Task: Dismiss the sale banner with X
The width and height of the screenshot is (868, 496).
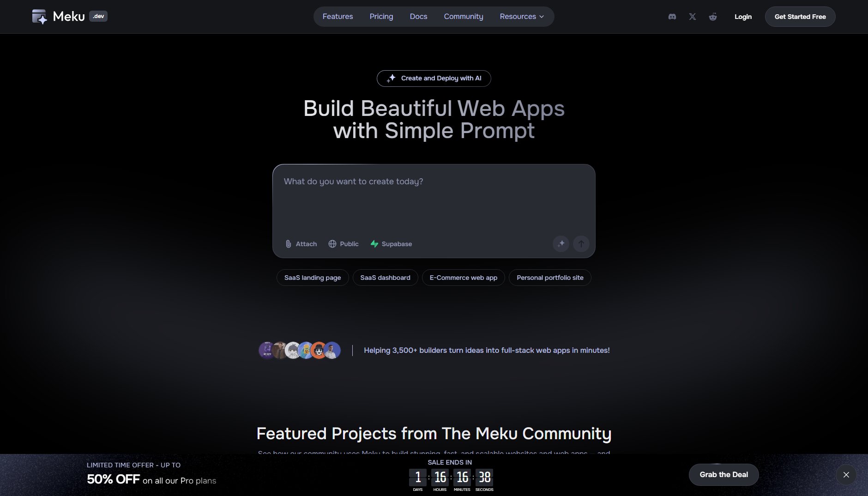Action: 846,475
